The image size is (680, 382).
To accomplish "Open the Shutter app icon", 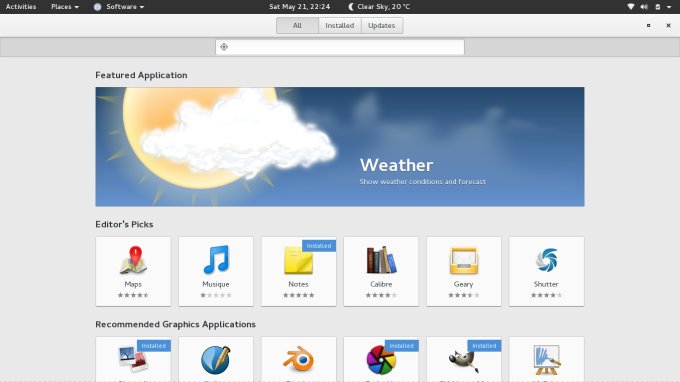I will click(546, 260).
